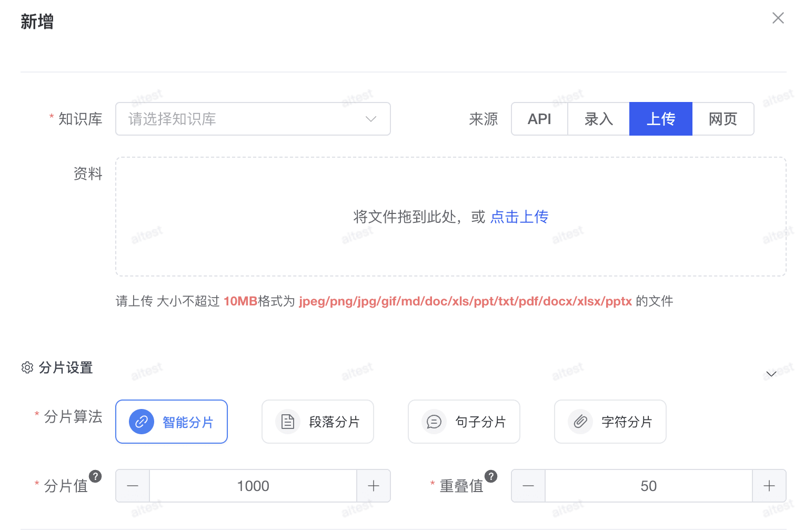Select the 上传 source tab

tap(661, 119)
